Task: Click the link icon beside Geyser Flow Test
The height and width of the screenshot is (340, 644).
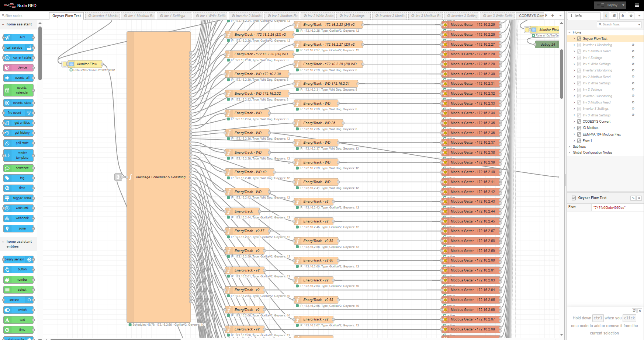Action: [x=633, y=198]
